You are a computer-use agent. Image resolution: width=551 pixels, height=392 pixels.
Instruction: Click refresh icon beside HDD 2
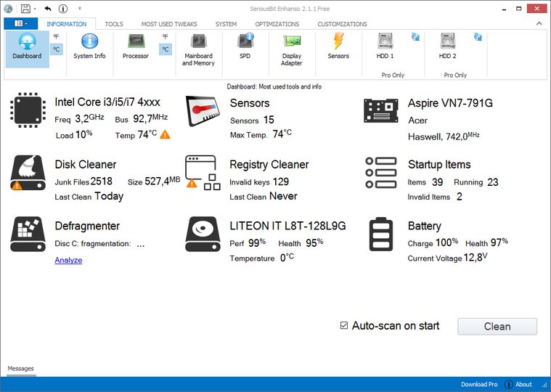[478, 37]
